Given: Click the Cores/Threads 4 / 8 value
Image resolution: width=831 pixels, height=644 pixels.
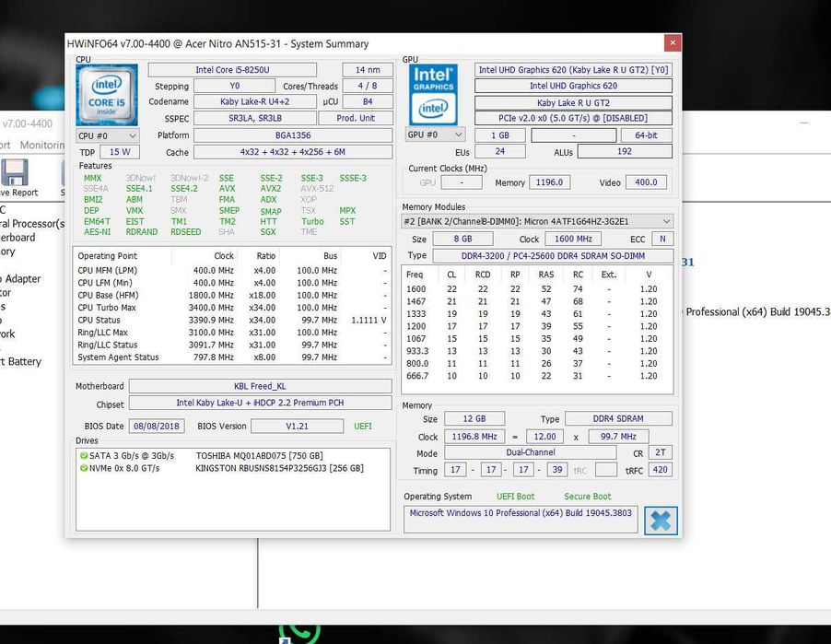Looking at the screenshot, I should coord(368,86).
